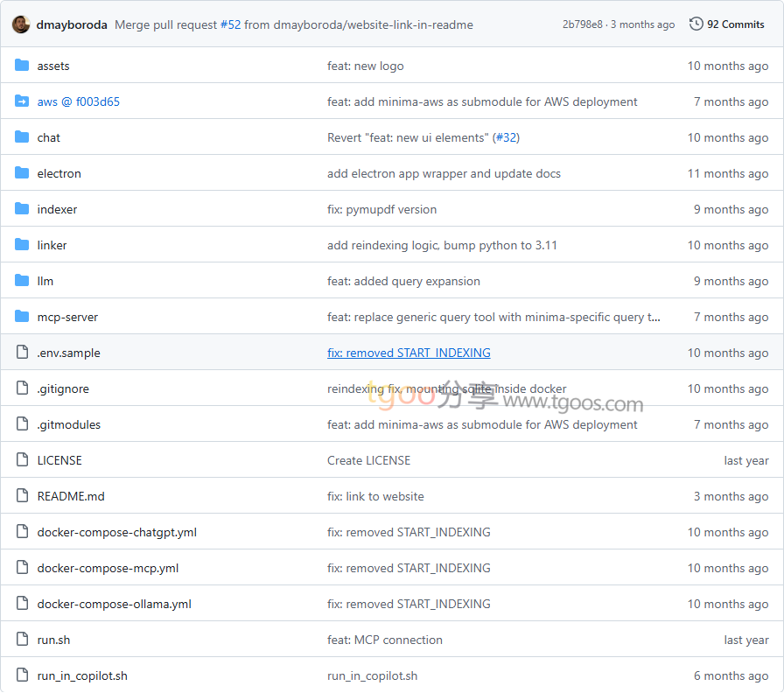Open the commit history clock icon
The width and height of the screenshot is (784, 693).
[x=696, y=24]
